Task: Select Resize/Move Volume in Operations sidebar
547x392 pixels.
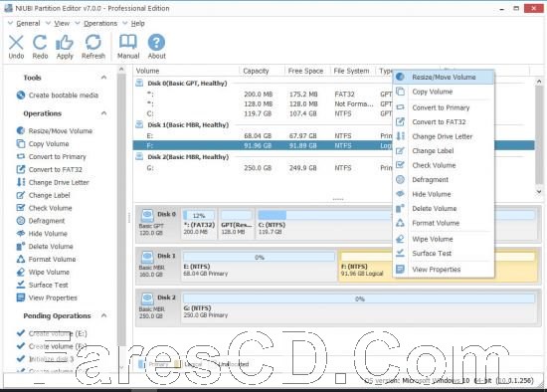Action: 55,131
